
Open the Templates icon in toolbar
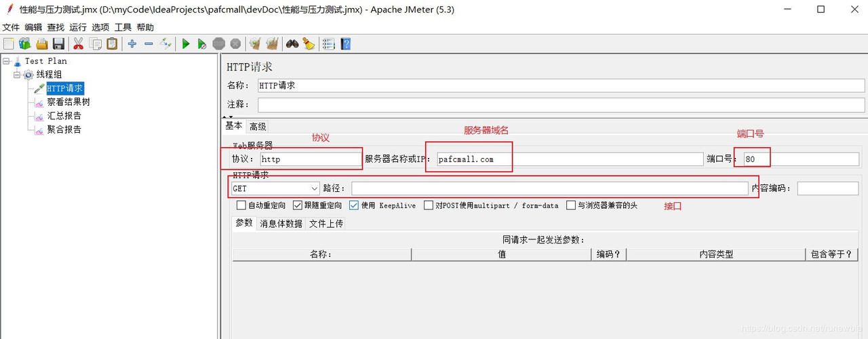pyautogui.click(x=25, y=44)
